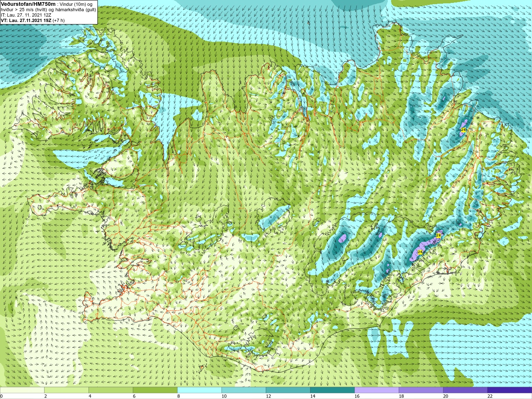Click the yellow gust marker labeled 28
This screenshot has height=399, width=532.
[x=438, y=236]
